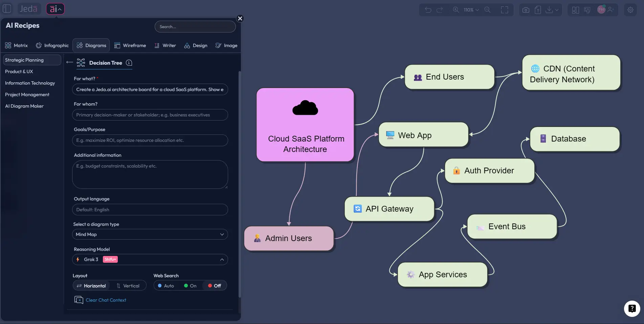Viewport: 644px width, 324px height.
Task: Undo the last canvas action
Action: (x=428, y=10)
